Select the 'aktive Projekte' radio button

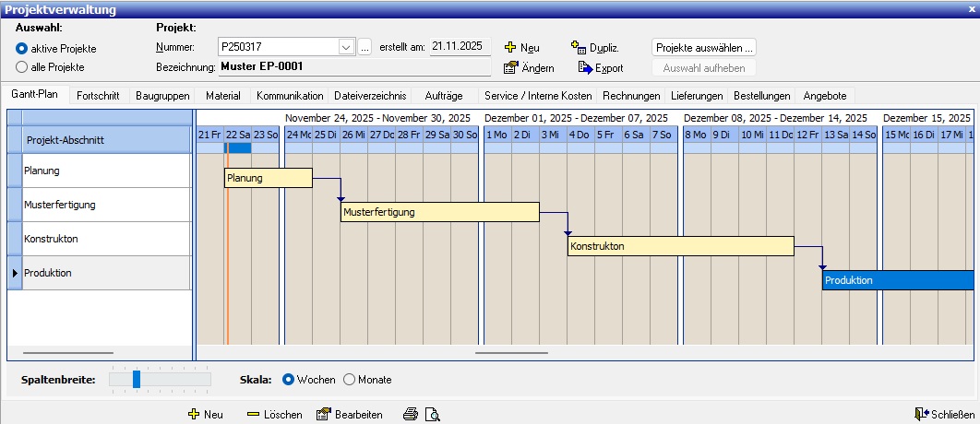click(22, 48)
